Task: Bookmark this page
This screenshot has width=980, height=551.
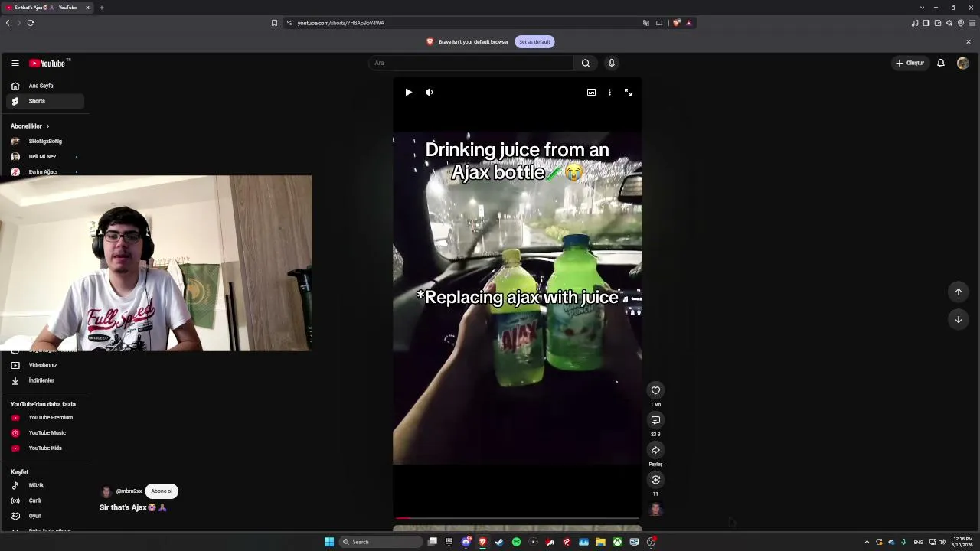Action: coord(274,23)
